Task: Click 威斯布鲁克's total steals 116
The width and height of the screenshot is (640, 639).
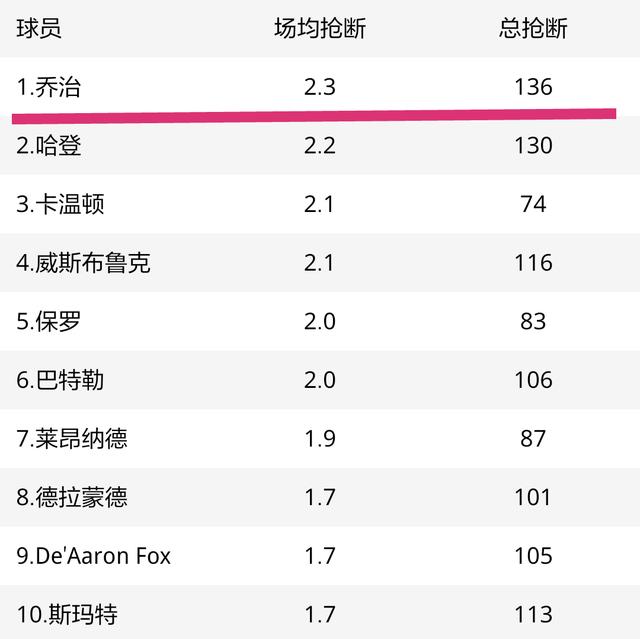Action: pos(533,263)
